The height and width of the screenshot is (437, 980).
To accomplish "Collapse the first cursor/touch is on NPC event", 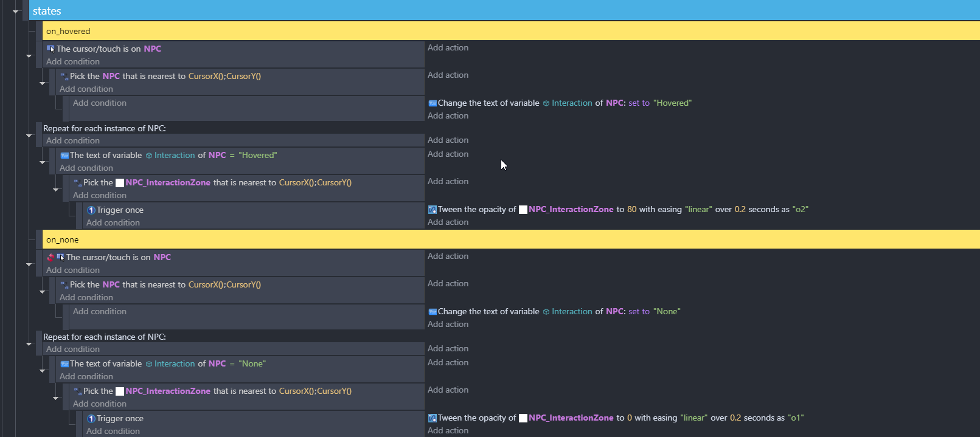I will 29,56.
